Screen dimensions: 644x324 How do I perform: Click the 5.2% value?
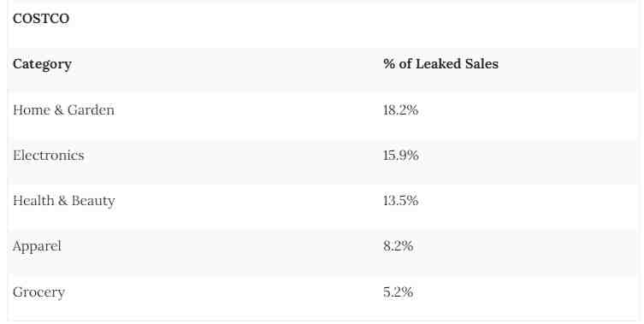click(398, 292)
